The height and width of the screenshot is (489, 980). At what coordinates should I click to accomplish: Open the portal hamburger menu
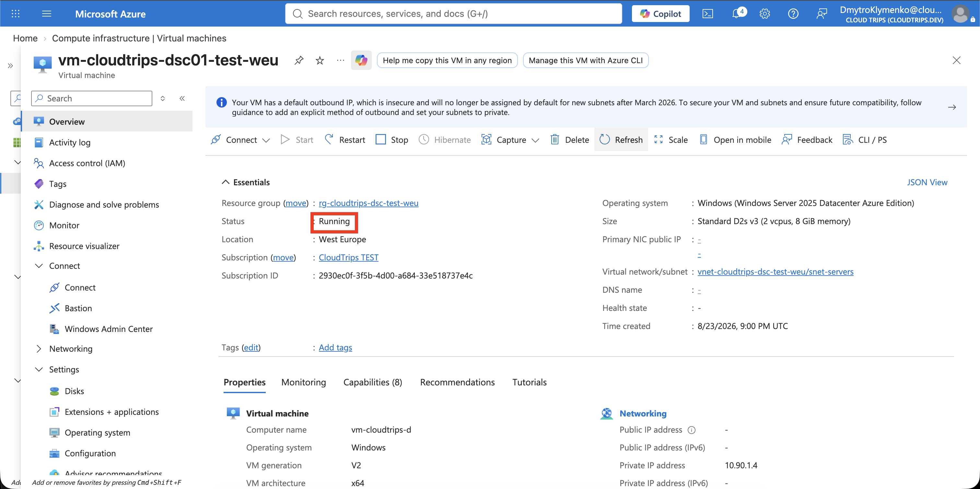pyautogui.click(x=46, y=14)
